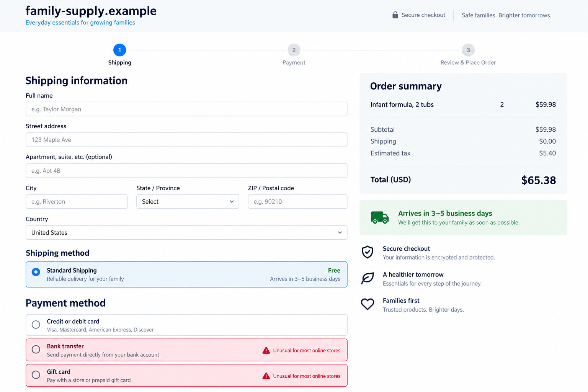Screen dimensions: 588x392
Task: Select the Standard Shipping radio button
Action: [x=36, y=272]
